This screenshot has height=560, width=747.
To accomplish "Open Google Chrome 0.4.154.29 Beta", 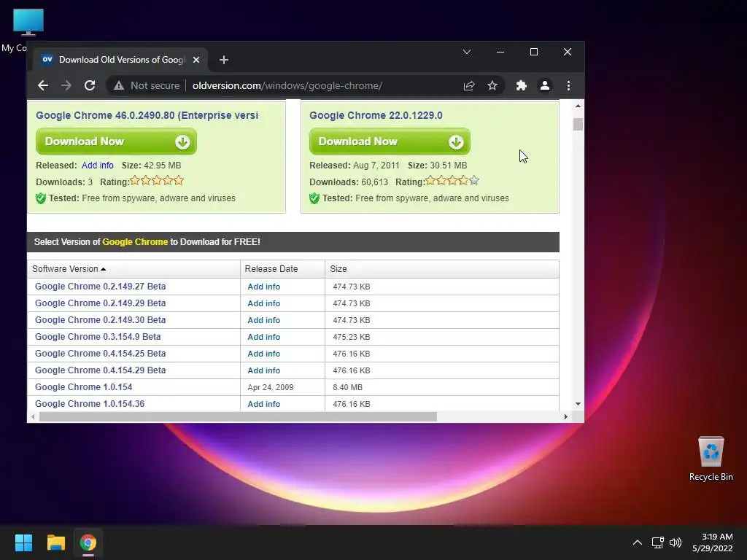I will (100, 370).
